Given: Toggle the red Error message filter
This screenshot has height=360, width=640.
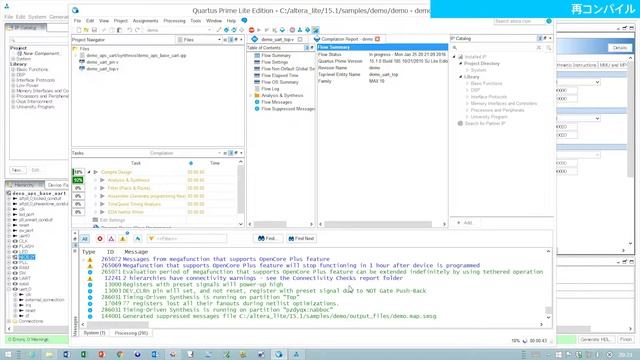Looking at the screenshot, I should (100, 239).
